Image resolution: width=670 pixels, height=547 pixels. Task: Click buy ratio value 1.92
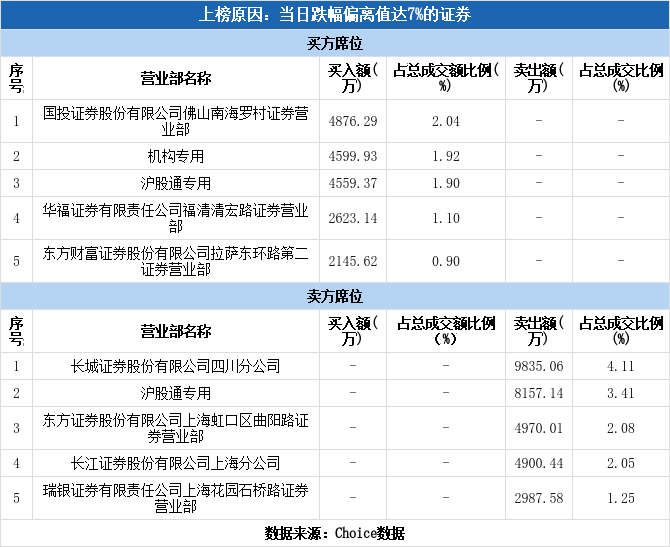tap(446, 156)
